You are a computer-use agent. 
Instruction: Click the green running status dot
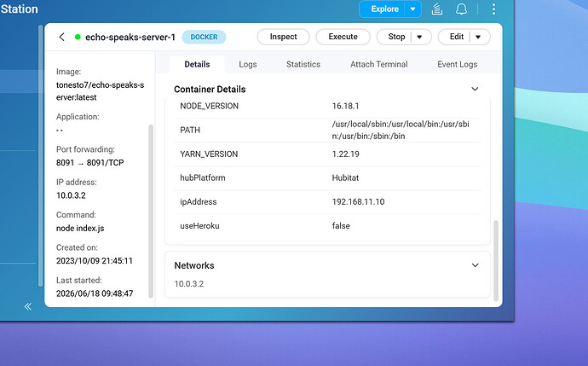78,37
